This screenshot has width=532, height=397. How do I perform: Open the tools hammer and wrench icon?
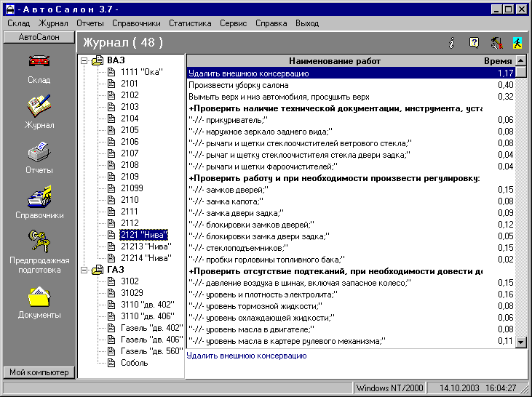[x=496, y=43]
